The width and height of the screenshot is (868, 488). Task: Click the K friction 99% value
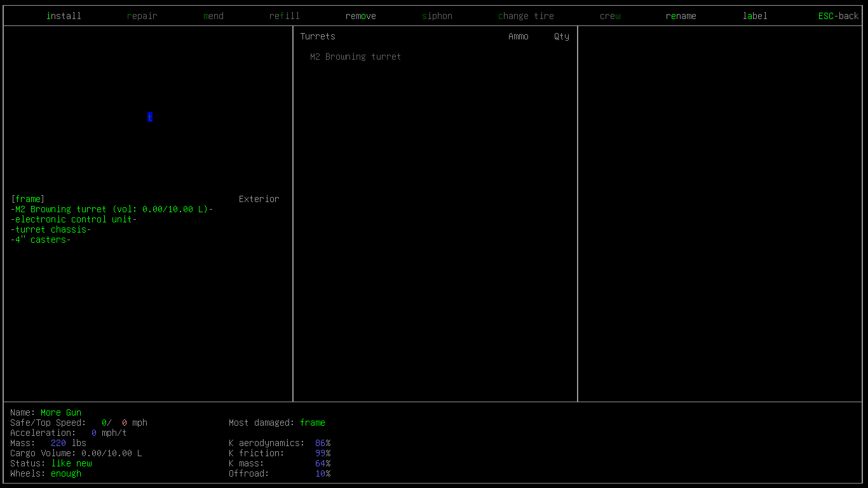[x=323, y=453]
